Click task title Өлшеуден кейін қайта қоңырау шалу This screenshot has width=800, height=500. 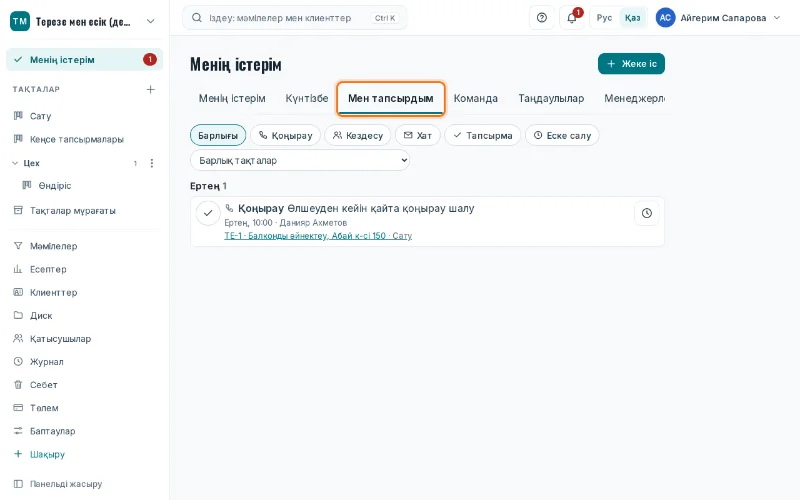pos(381,208)
